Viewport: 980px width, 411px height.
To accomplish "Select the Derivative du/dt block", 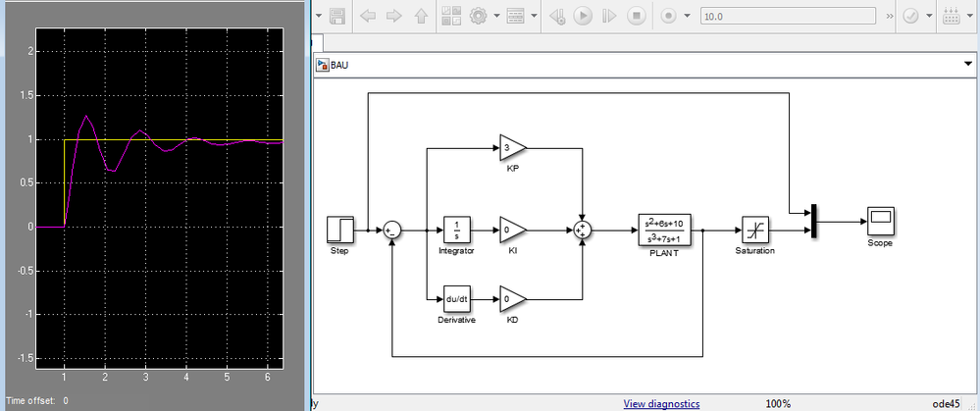I will (x=456, y=299).
